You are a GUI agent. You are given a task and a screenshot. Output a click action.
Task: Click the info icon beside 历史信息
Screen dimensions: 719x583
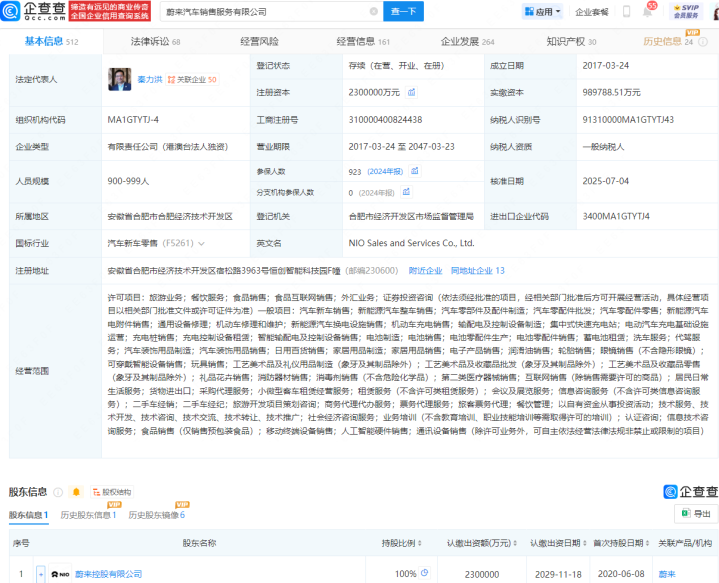[702, 42]
